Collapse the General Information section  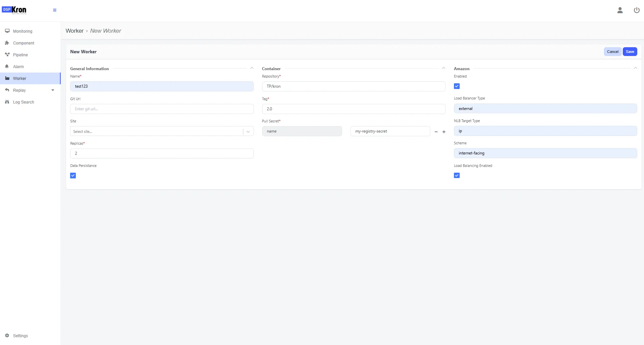(252, 68)
